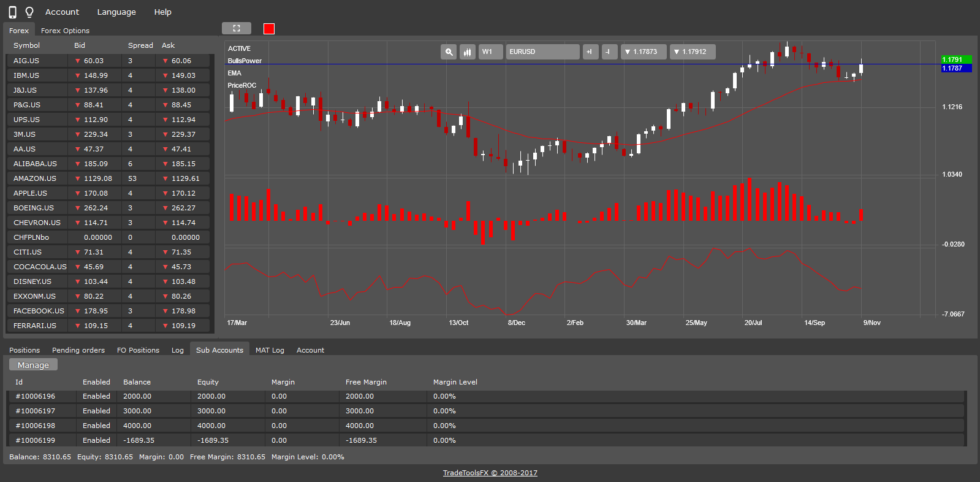Open the candlestick chart type icon

pos(467,52)
